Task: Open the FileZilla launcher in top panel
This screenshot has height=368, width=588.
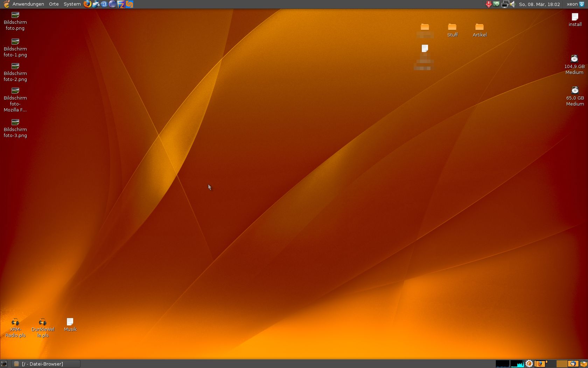Action: [121, 4]
